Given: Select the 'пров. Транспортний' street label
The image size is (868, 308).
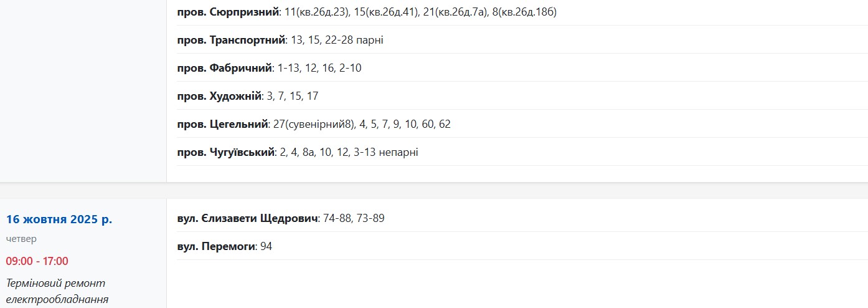Looking at the screenshot, I should [231, 40].
